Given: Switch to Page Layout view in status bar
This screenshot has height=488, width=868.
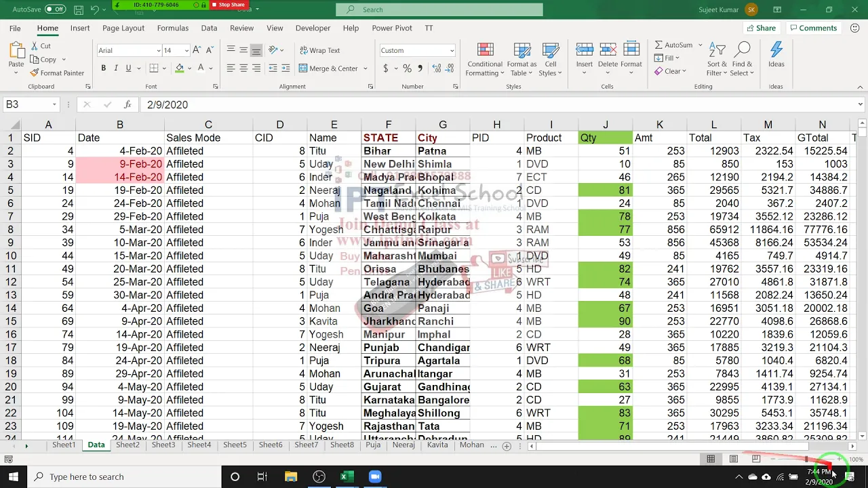Looking at the screenshot, I should (x=734, y=459).
